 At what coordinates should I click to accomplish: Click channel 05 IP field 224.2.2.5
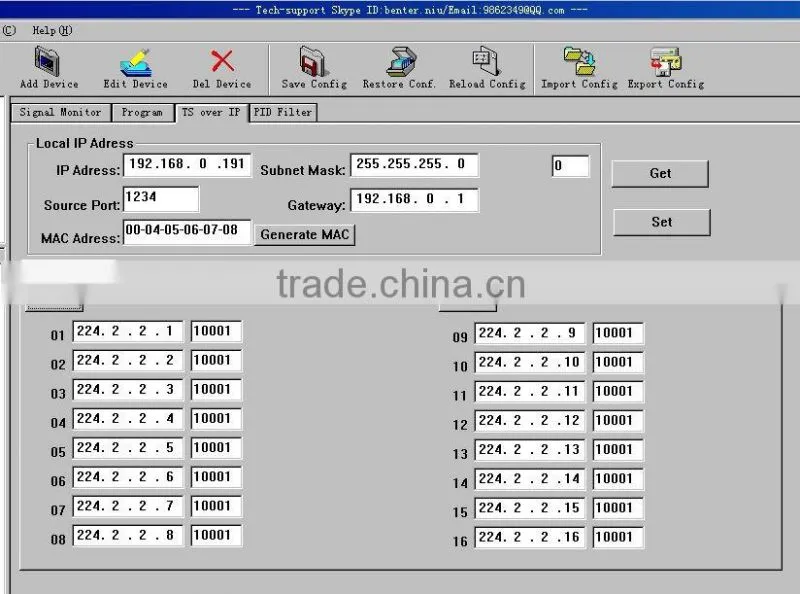[x=128, y=448]
